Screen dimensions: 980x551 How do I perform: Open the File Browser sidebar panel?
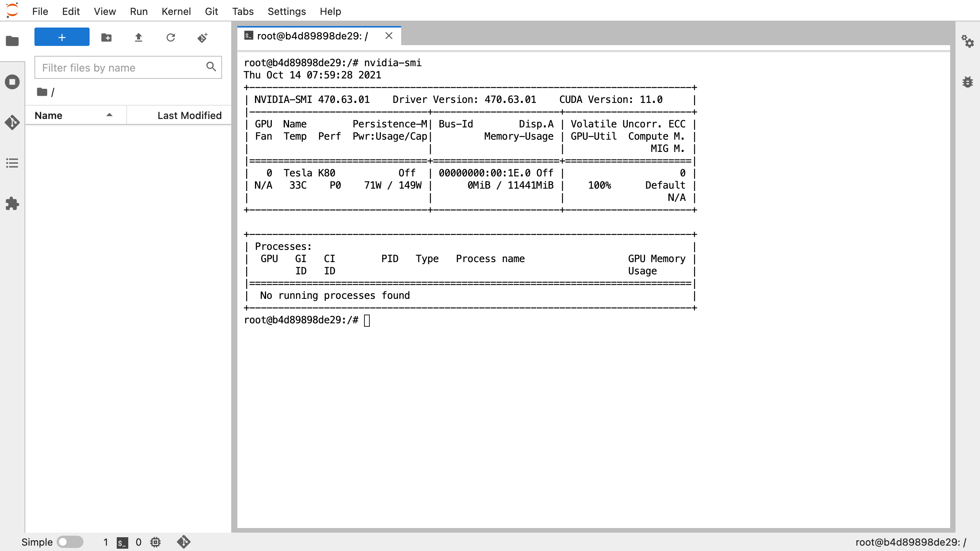coord(12,41)
